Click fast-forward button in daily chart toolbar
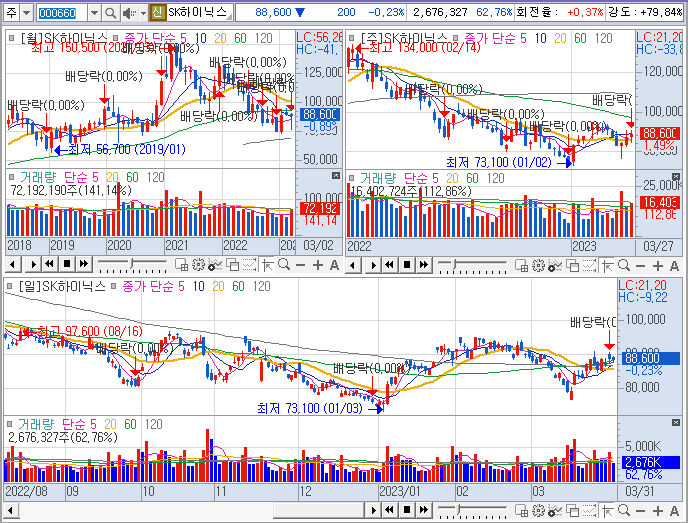 click(423, 509)
